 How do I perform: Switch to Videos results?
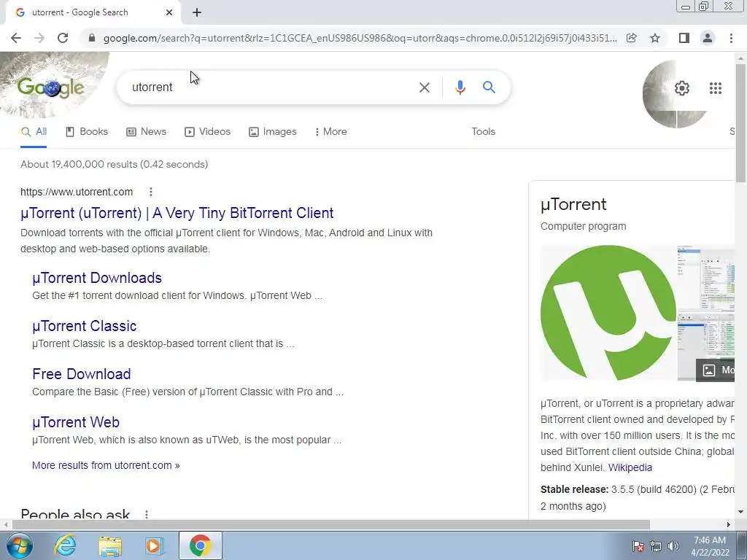coord(208,132)
